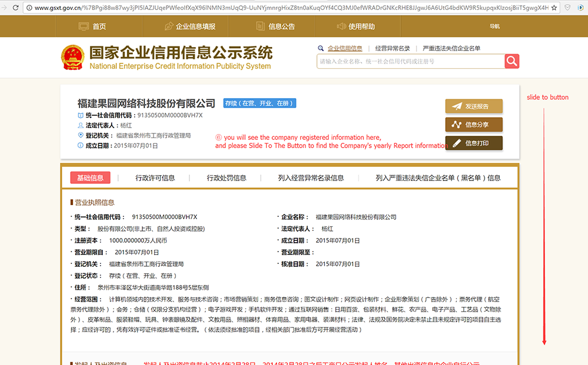Click the site info icon in address bar
The height and width of the screenshot is (365, 588).
[29, 8]
